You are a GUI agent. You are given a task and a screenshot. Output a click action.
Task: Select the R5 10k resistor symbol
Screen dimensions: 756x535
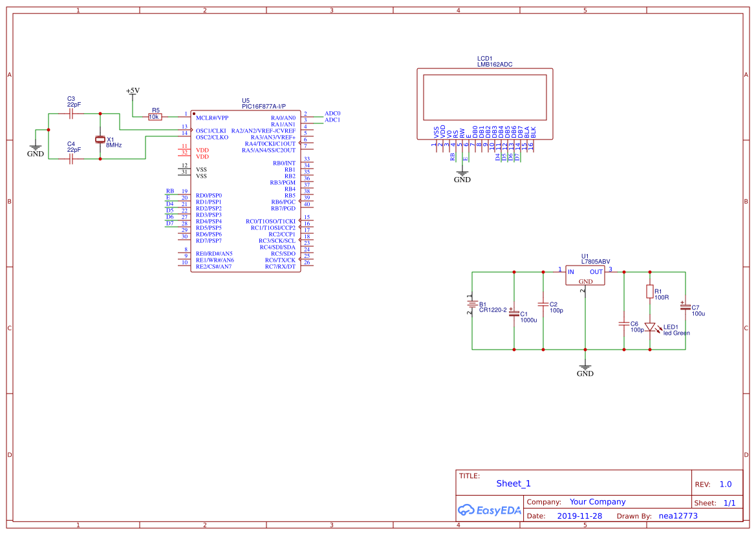pyautogui.click(x=155, y=116)
